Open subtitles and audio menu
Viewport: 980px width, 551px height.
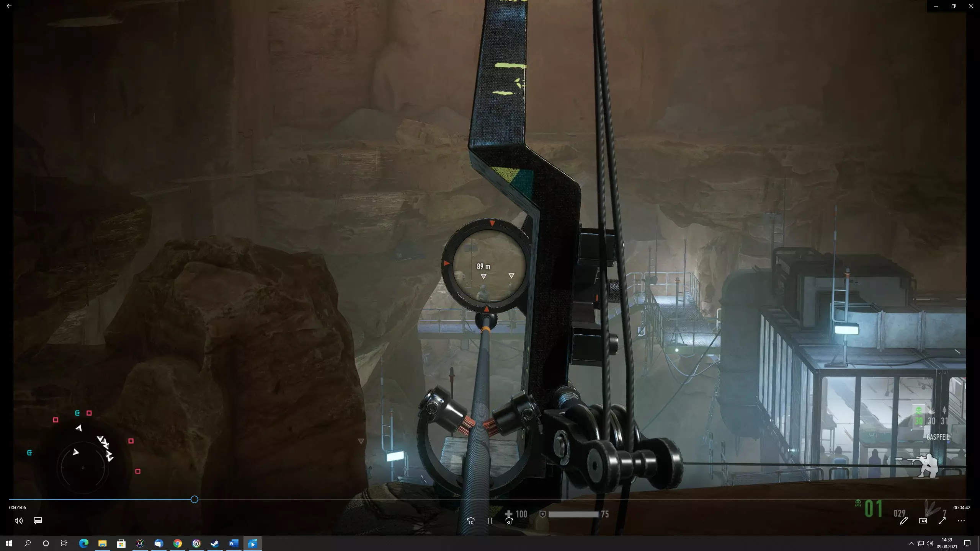38,521
